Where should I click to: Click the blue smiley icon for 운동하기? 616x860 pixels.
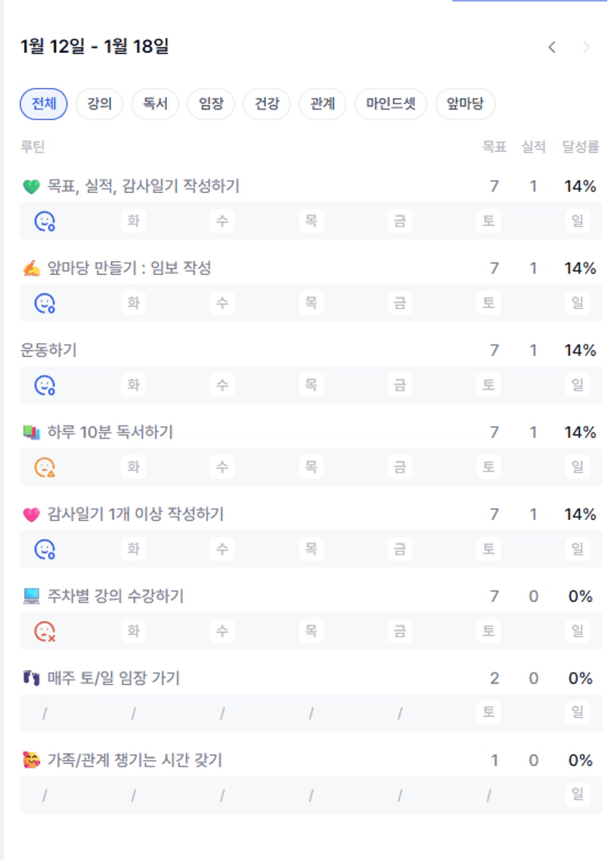45,385
